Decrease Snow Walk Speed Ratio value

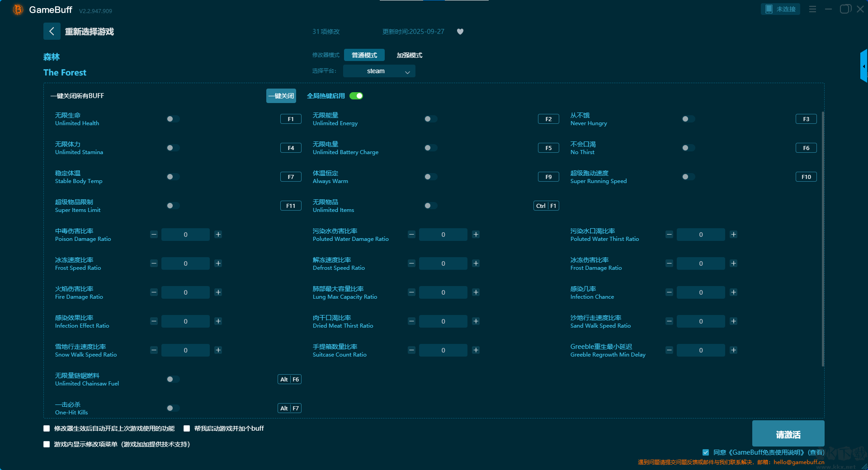pyautogui.click(x=154, y=350)
